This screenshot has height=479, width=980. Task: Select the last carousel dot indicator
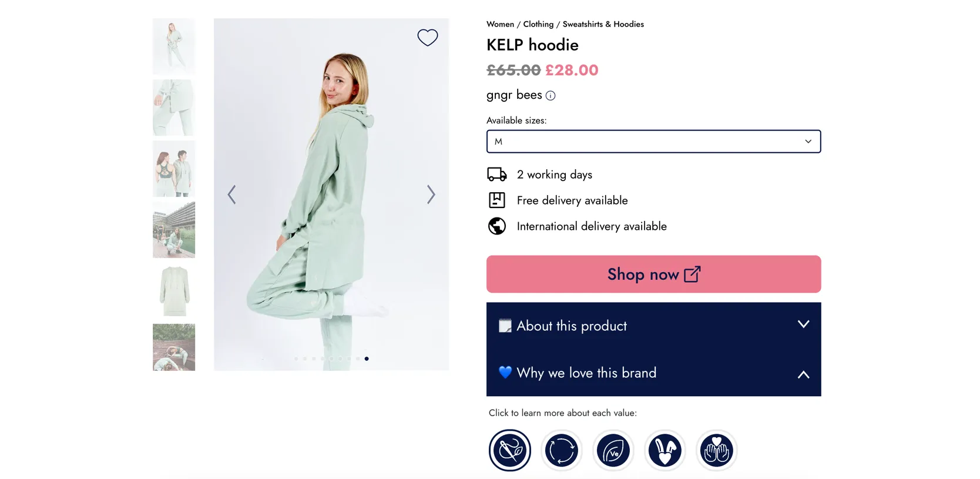367,358
